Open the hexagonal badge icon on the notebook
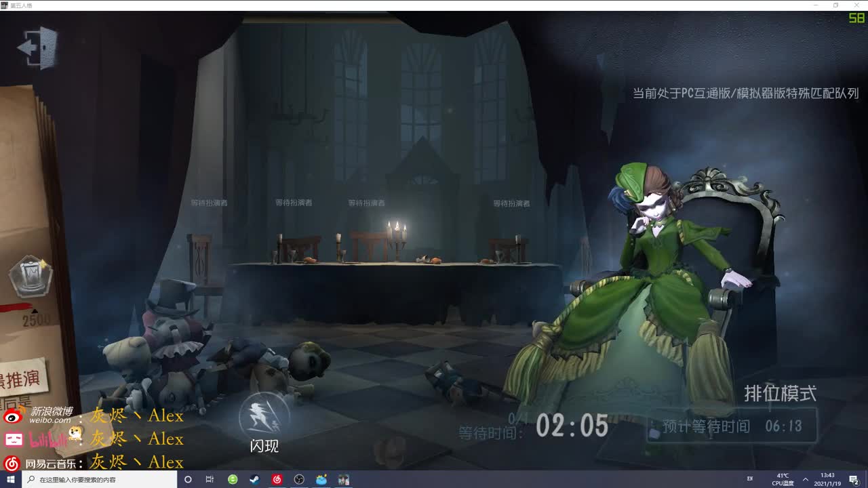The width and height of the screenshot is (868, 488). click(31, 277)
